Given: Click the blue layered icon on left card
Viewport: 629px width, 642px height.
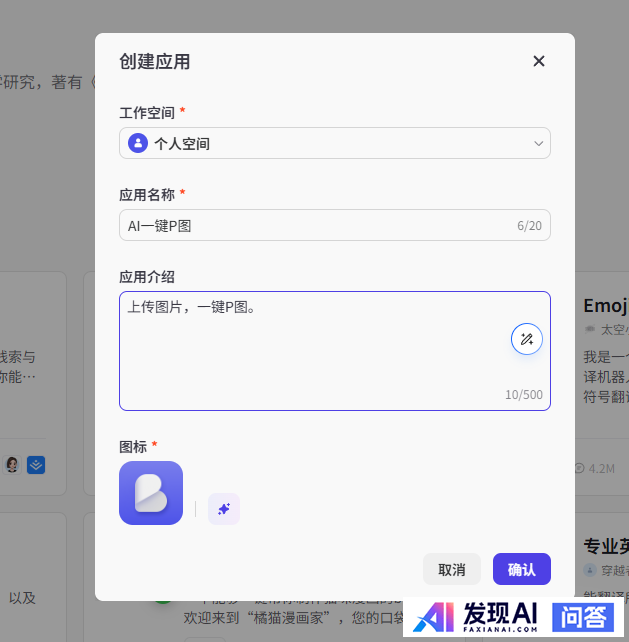Looking at the screenshot, I should [x=36, y=464].
